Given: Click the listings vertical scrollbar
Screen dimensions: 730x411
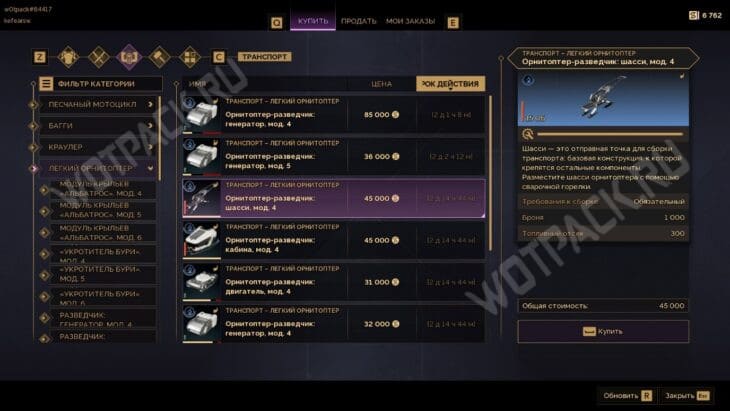Looking at the screenshot, I should (x=490, y=172).
